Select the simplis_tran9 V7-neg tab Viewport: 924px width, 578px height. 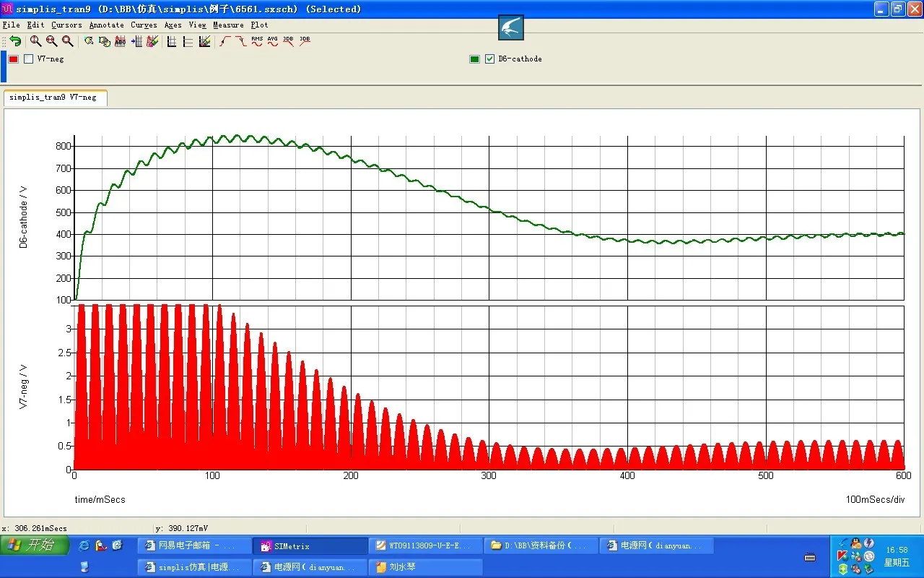56,98
